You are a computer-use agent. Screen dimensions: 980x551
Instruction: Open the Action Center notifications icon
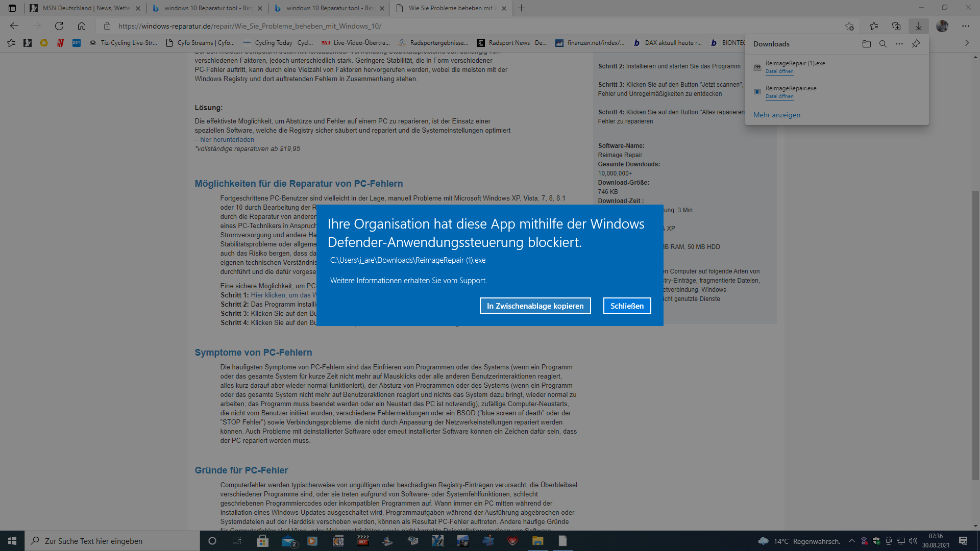pyautogui.click(x=963, y=541)
